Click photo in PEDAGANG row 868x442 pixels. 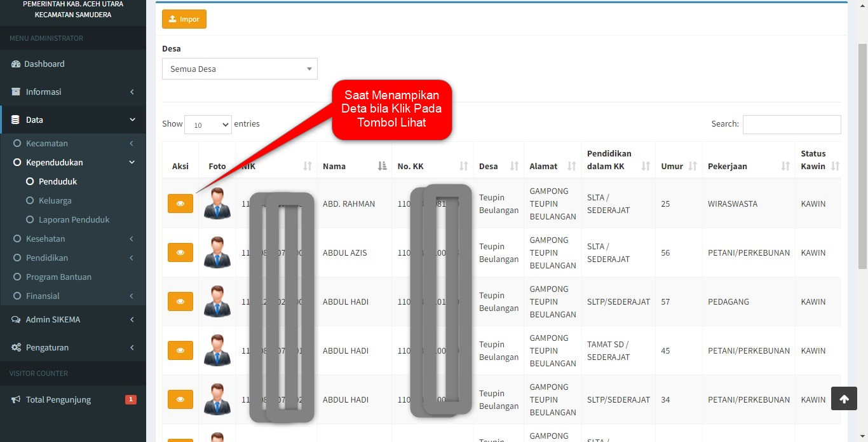217,301
